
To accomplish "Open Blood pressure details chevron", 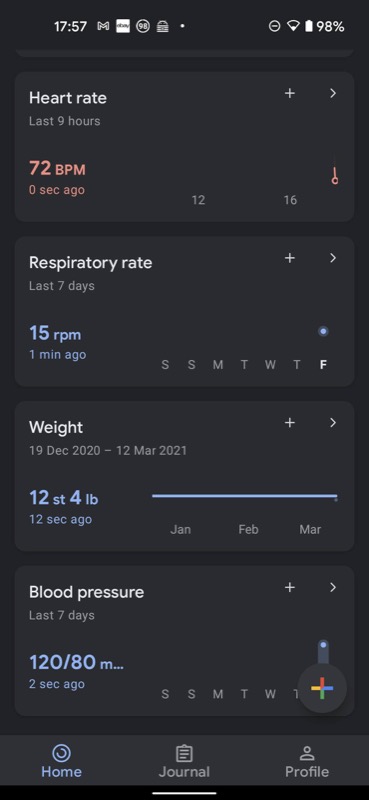I will [333, 588].
